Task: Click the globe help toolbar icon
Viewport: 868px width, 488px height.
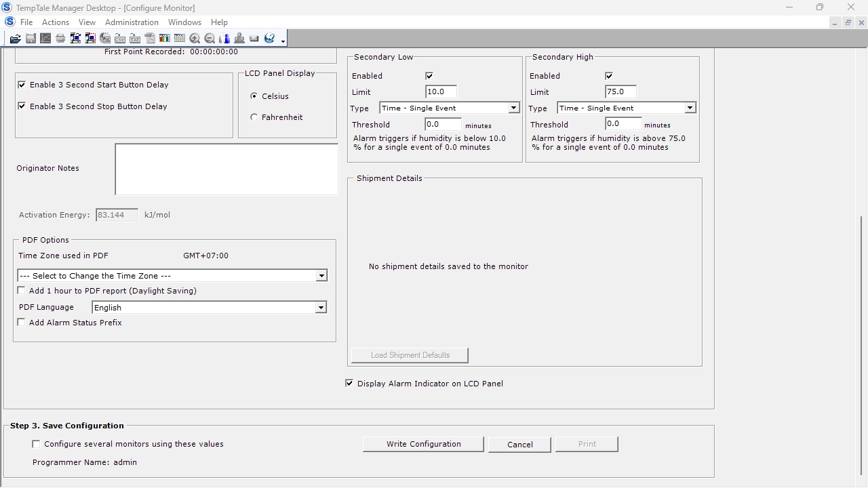Action: pos(269,39)
